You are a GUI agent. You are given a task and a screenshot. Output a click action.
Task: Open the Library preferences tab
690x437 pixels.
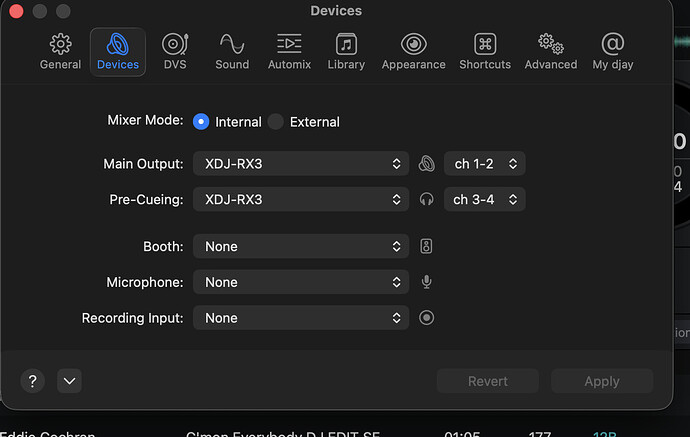coord(346,52)
